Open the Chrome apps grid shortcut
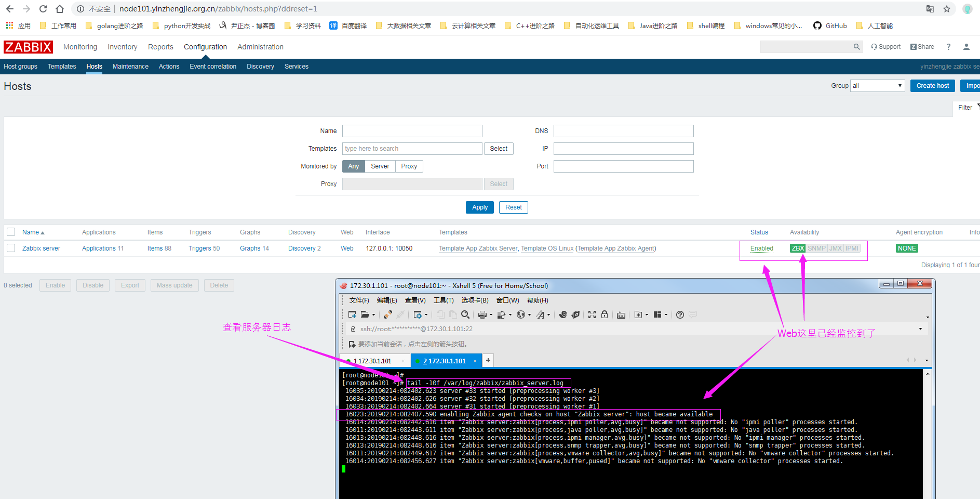The width and height of the screenshot is (980, 499). 9,25
